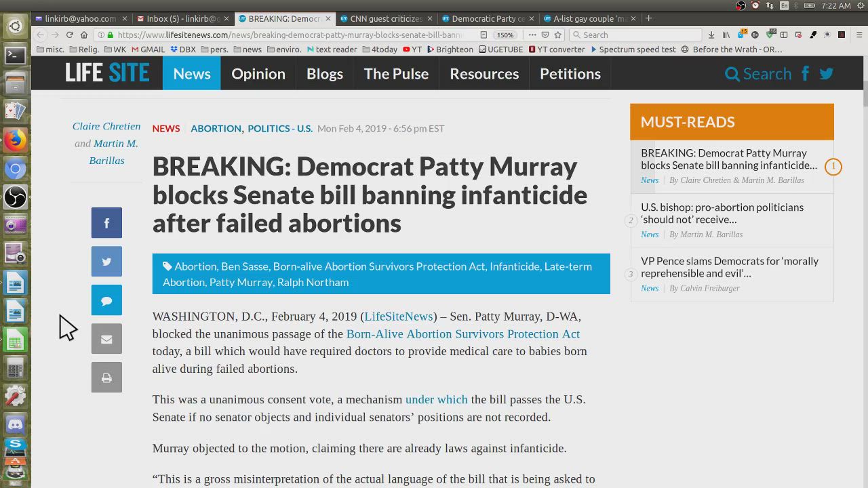Open the 'news' bookmarks folder
Screen dimensions: 868x488
[x=248, y=49]
